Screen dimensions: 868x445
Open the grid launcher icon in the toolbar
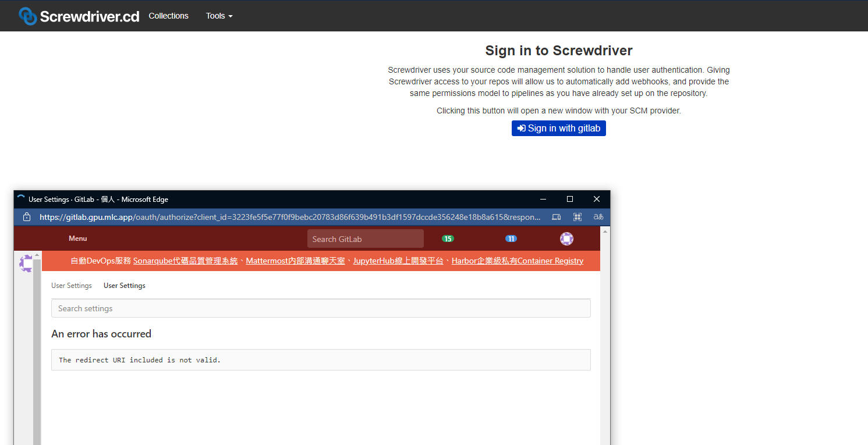click(578, 216)
